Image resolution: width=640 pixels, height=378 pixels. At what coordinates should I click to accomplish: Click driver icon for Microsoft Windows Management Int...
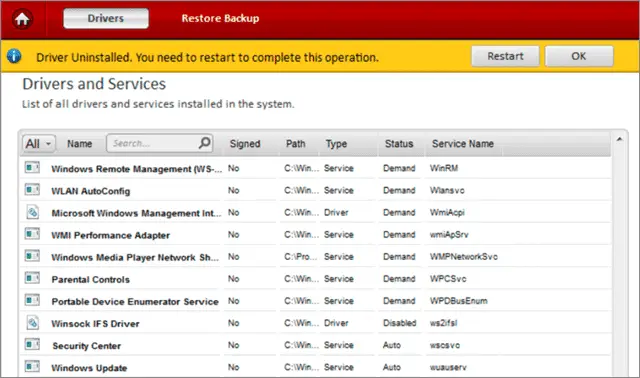[x=33, y=212]
